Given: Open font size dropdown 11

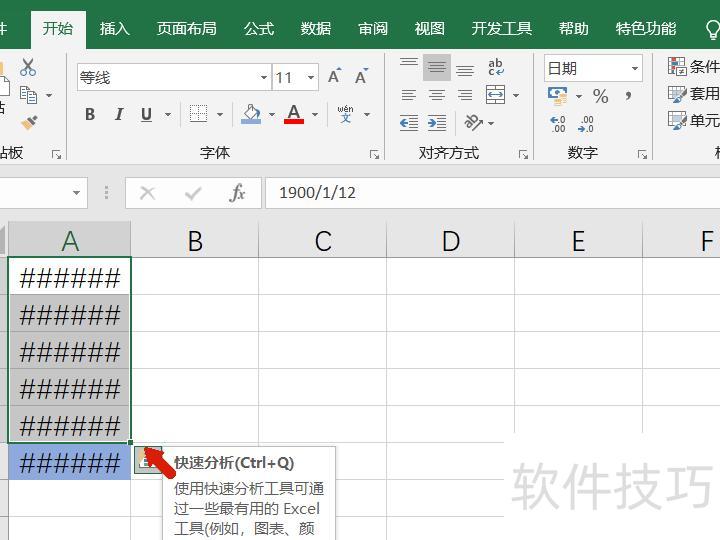Looking at the screenshot, I should click(311, 77).
